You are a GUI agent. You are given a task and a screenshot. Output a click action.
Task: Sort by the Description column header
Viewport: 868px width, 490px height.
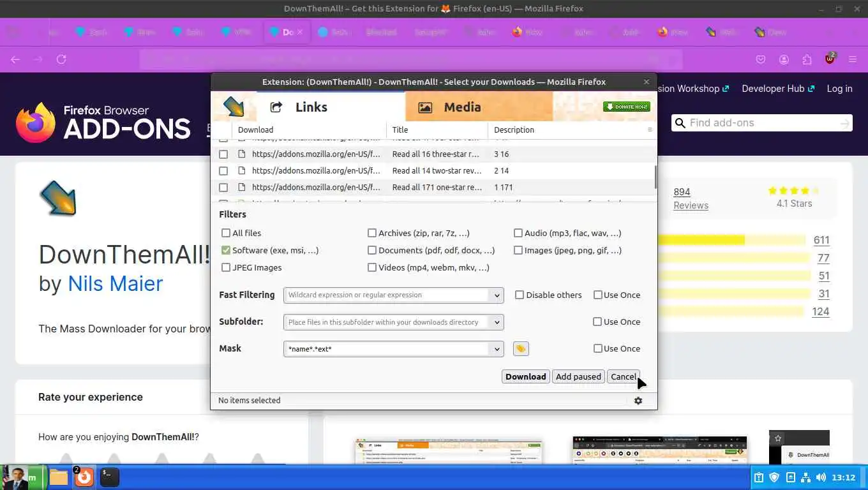[567, 130]
